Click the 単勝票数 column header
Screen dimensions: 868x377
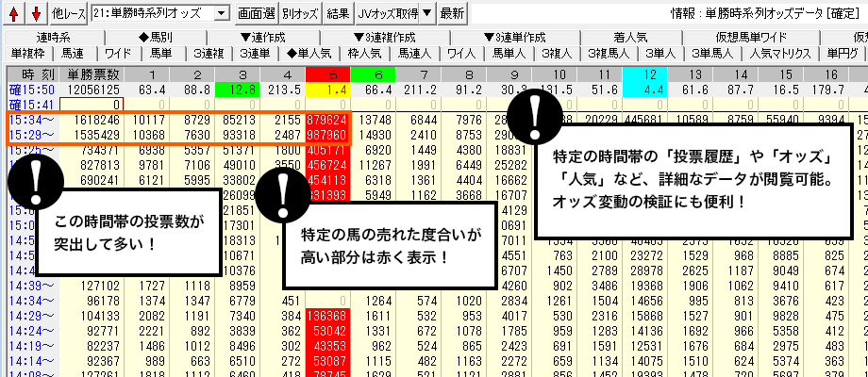93,74
